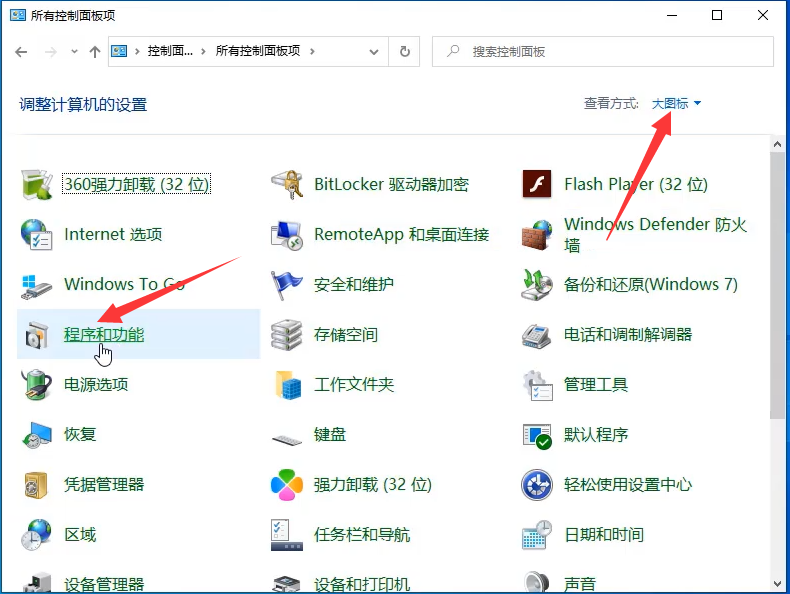Open the 安全和维护 flag icon
Image resolution: width=790 pixels, height=594 pixels.
(x=287, y=284)
